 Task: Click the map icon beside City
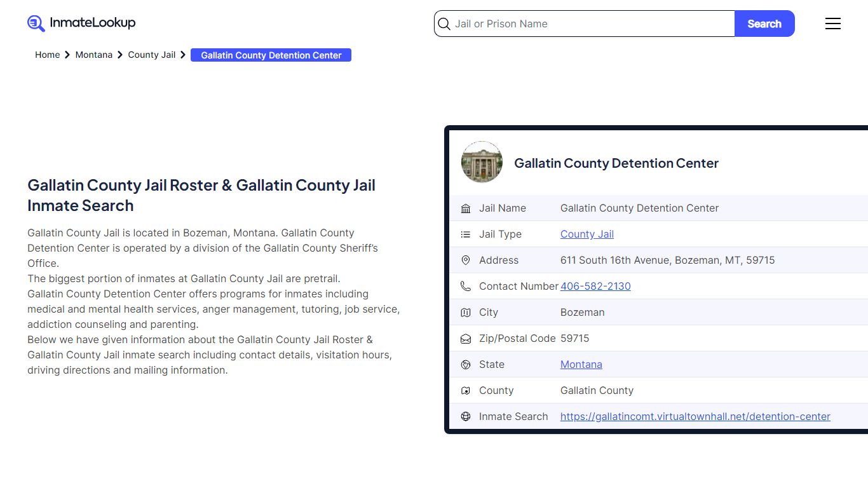466,313
